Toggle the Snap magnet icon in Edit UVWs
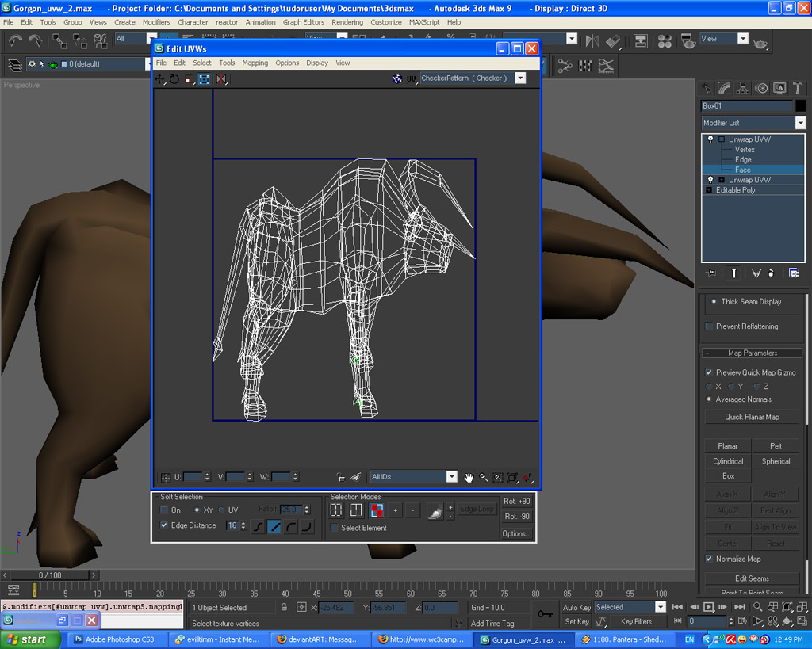Screen dimensions: 812x649 tap(527, 477)
